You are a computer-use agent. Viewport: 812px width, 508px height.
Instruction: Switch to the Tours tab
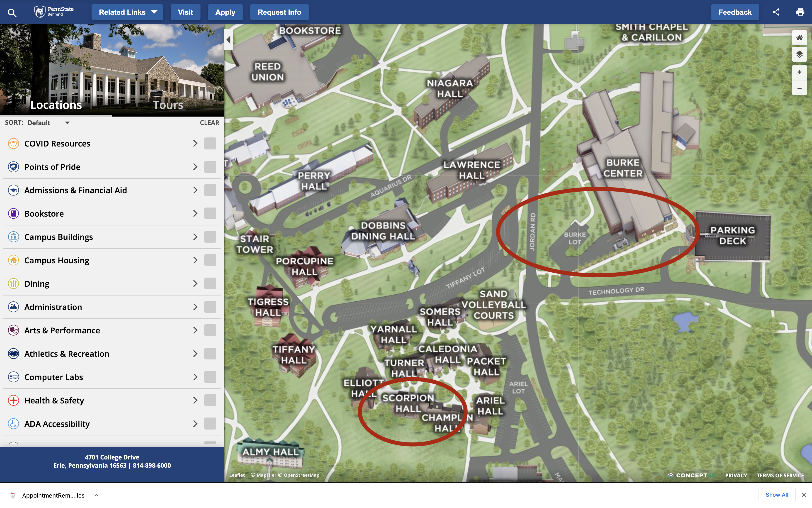(x=168, y=105)
